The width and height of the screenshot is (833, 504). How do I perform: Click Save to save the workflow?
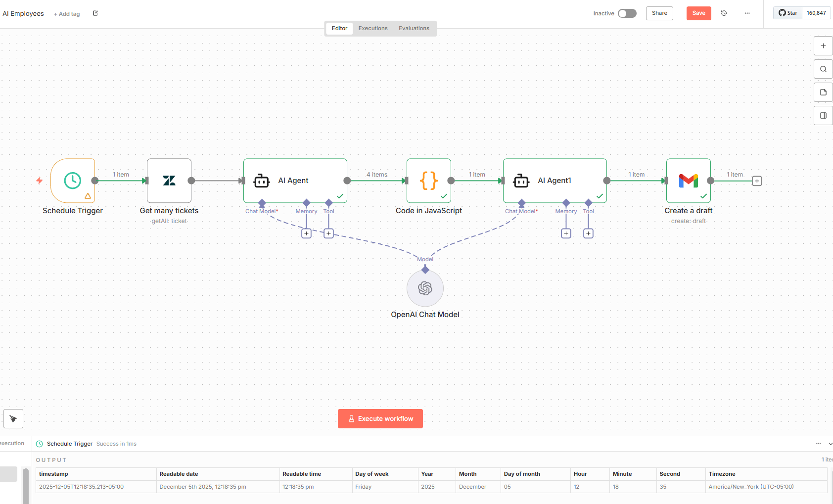698,13
